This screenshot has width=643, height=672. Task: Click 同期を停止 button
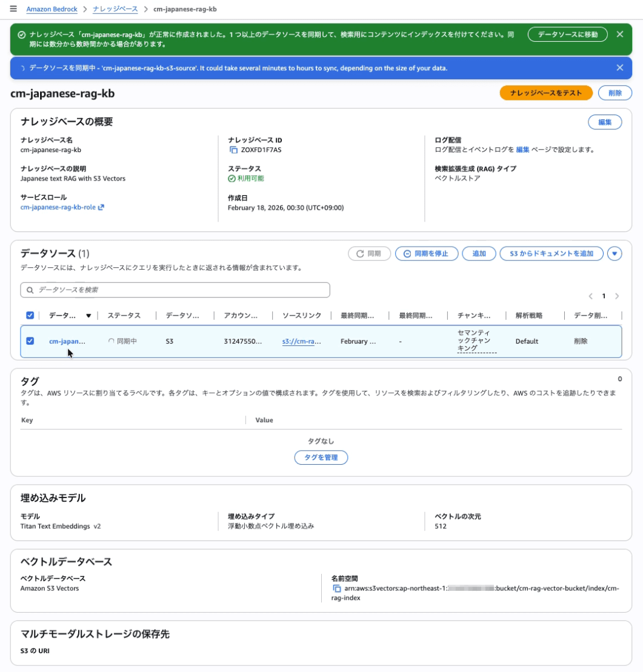(x=427, y=254)
